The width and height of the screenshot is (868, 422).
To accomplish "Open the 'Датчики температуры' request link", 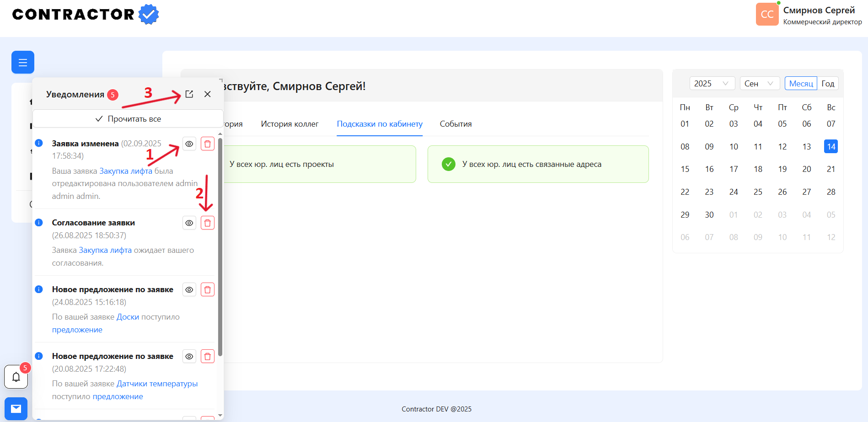I will (157, 384).
